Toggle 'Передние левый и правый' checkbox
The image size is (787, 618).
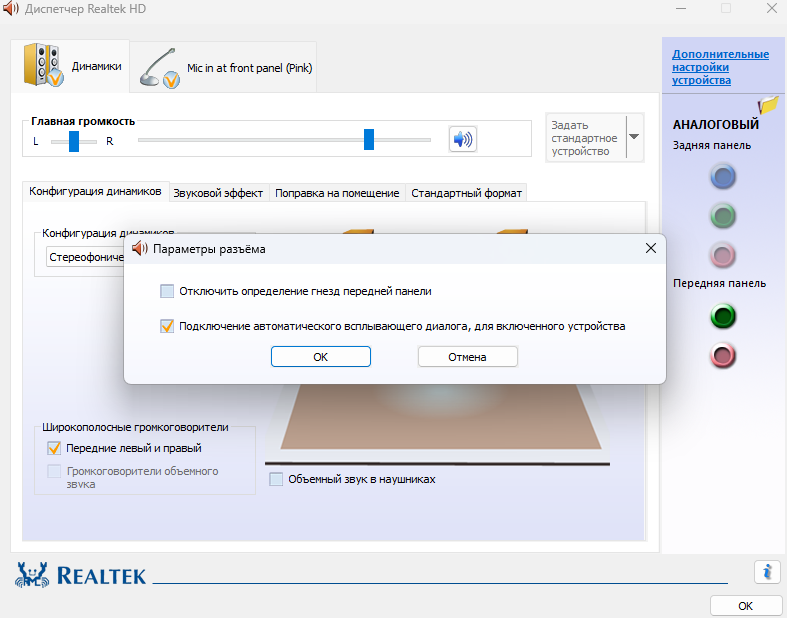coord(54,448)
